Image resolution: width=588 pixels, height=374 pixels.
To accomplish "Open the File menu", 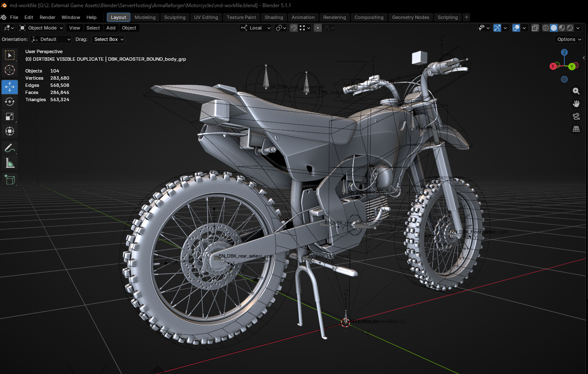I will tap(14, 17).
